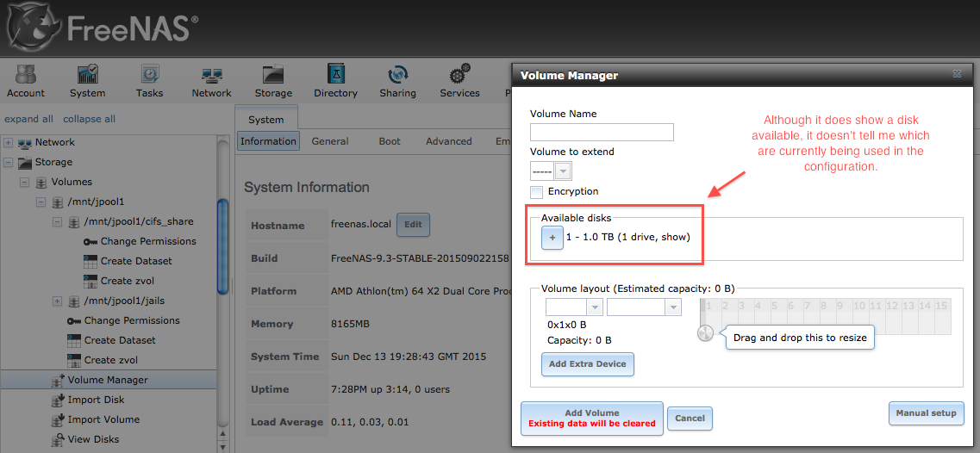The height and width of the screenshot is (453, 980).
Task: Close the Volume Manager dialog
Action: 956,74
